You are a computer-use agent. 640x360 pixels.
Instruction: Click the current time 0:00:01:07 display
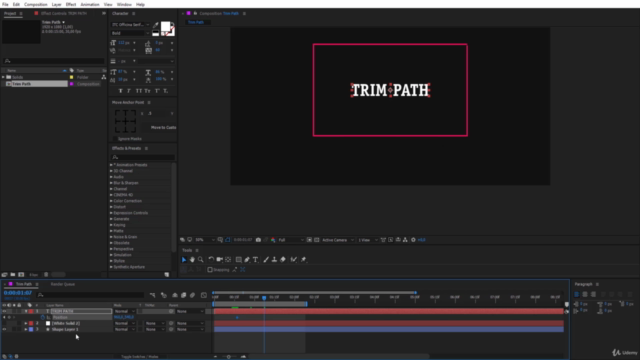coord(18,293)
